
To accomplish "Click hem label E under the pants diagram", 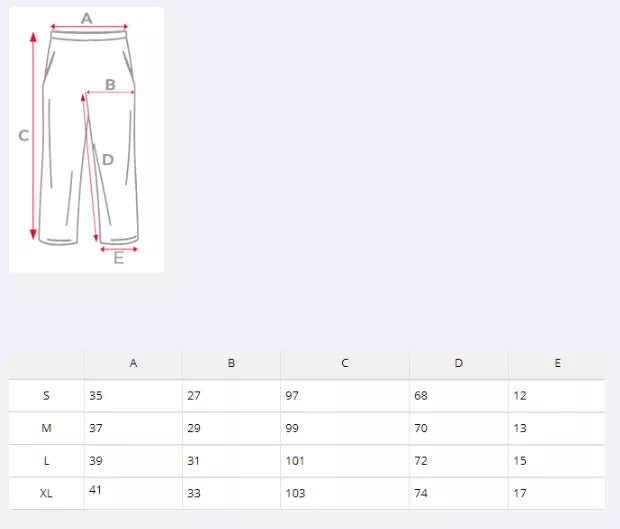I will tap(118, 258).
